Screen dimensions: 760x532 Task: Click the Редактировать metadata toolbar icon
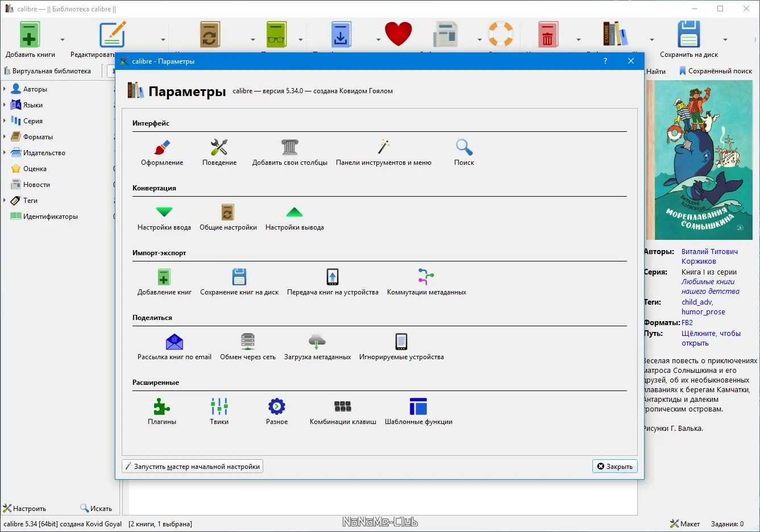pyautogui.click(x=112, y=34)
